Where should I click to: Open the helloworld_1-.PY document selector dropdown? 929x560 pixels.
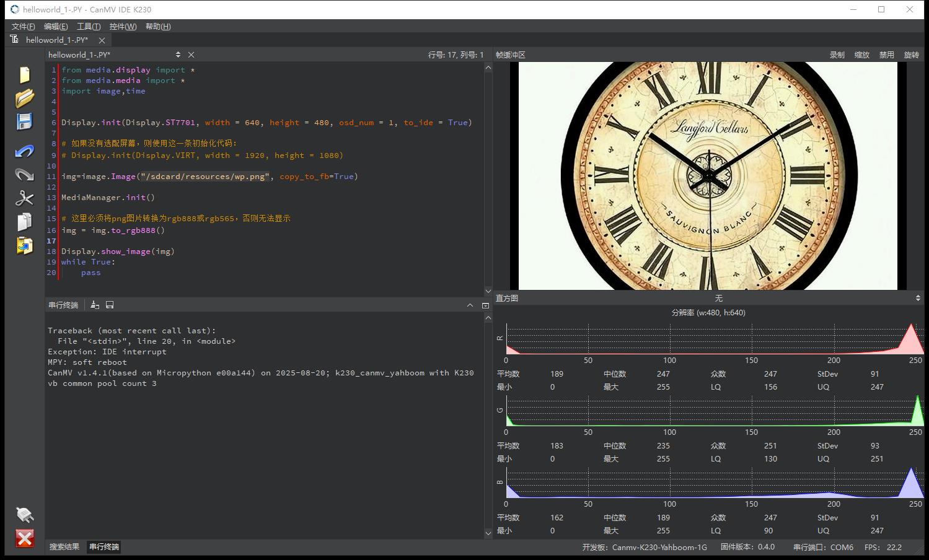pos(178,55)
